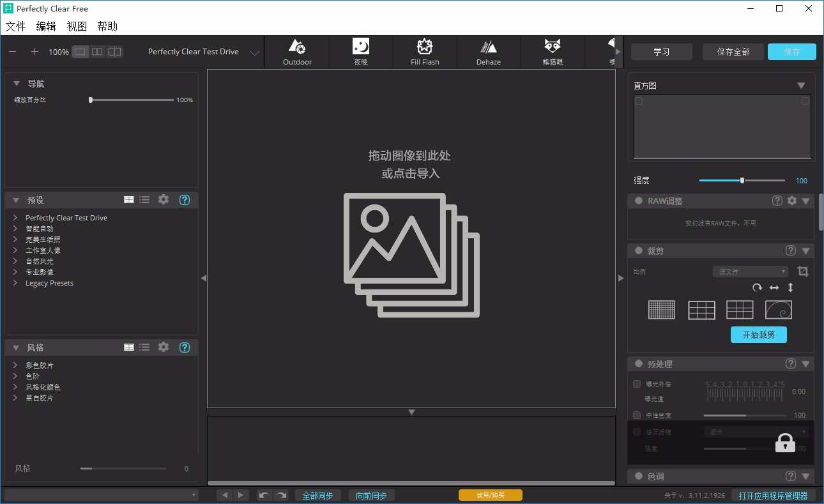Show 预设 panel as list view
824x504 pixels.
click(x=144, y=200)
